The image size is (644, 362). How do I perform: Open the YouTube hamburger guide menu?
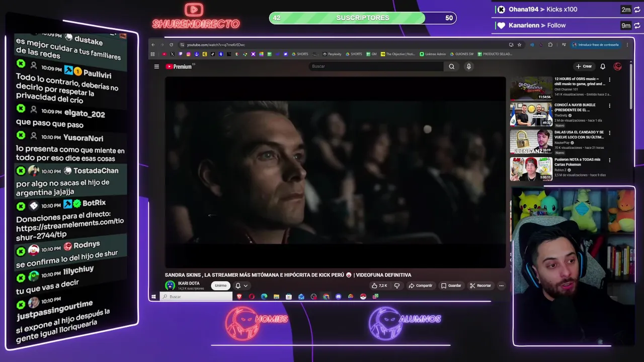[x=156, y=66]
